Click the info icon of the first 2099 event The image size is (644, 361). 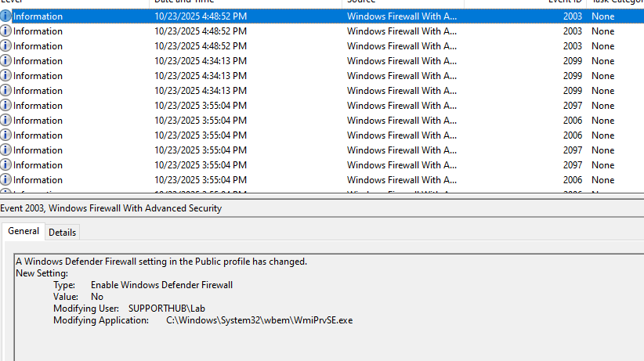(6, 61)
